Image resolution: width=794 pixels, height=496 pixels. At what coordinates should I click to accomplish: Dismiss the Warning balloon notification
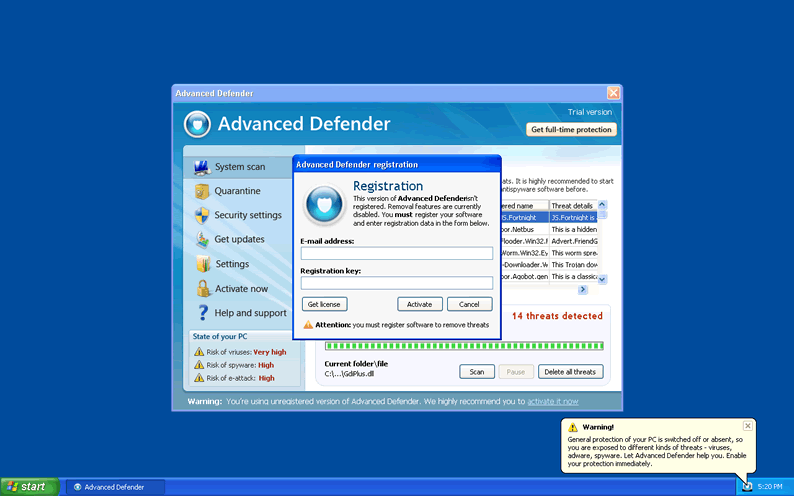747,426
